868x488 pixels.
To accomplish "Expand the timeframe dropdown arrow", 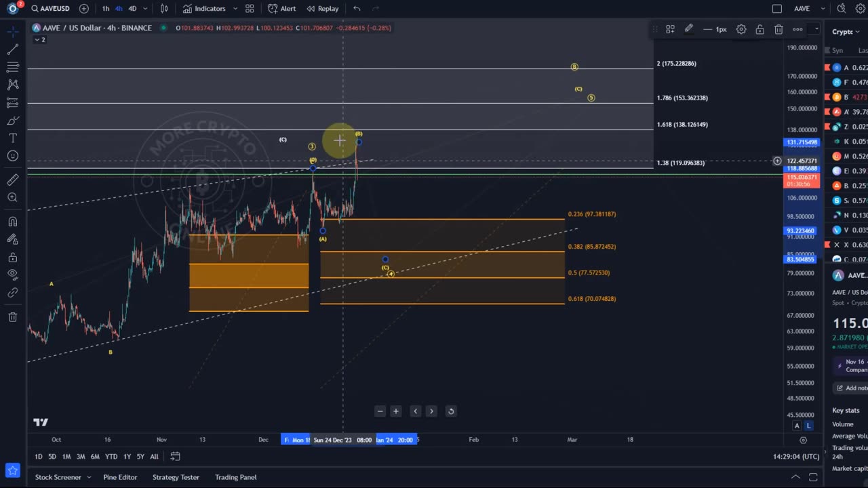I will 145,9.
